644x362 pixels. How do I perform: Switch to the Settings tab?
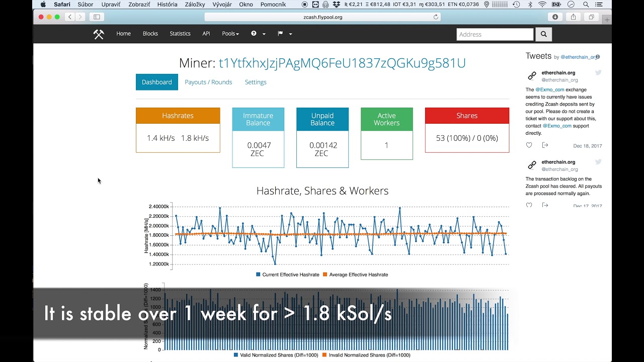pyautogui.click(x=256, y=82)
